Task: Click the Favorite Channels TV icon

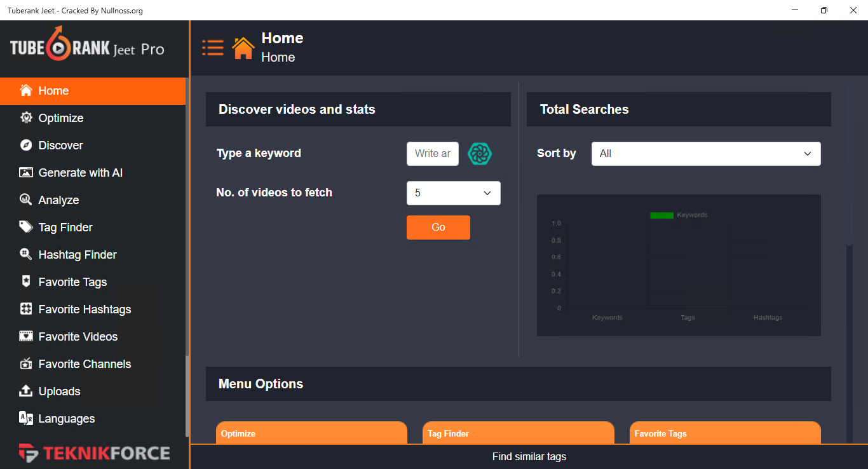Action: click(26, 364)
